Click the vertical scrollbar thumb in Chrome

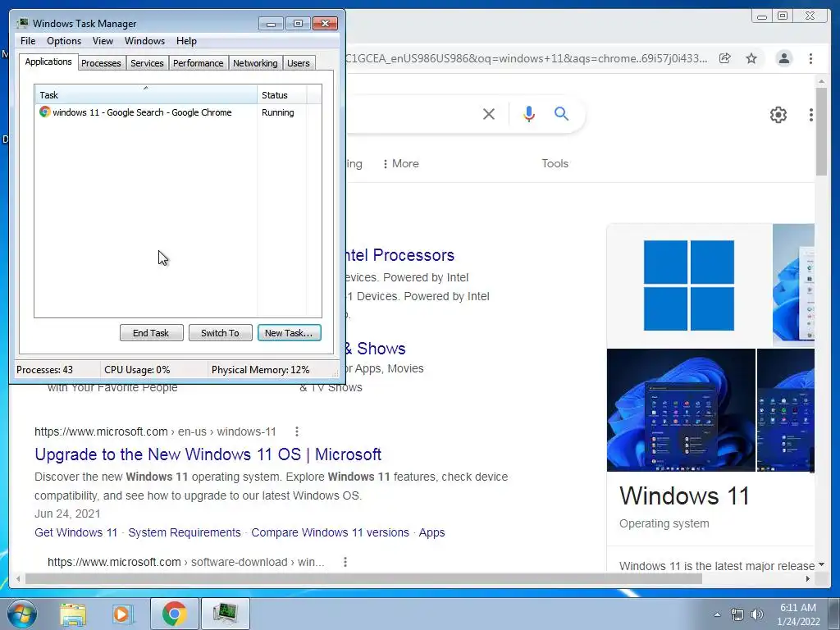pos(821,131)
